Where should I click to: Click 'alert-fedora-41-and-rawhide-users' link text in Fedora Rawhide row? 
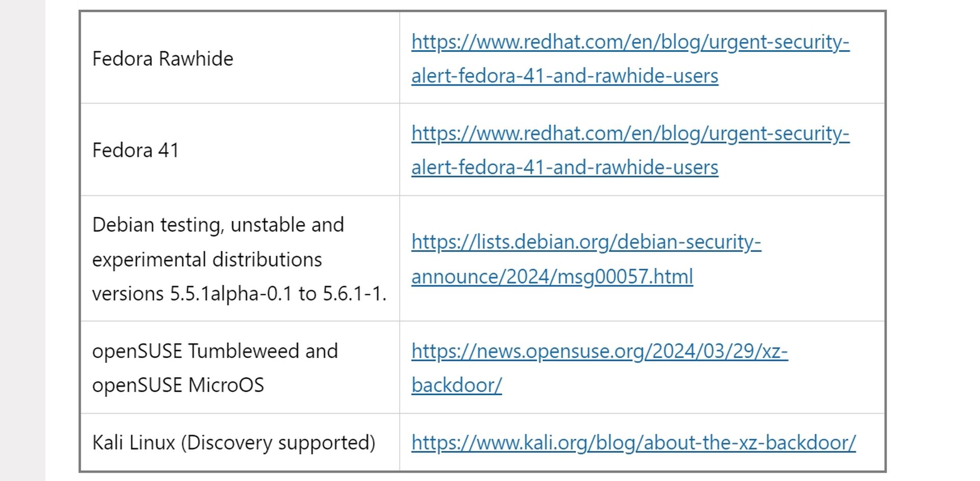(x=565, y=76)
